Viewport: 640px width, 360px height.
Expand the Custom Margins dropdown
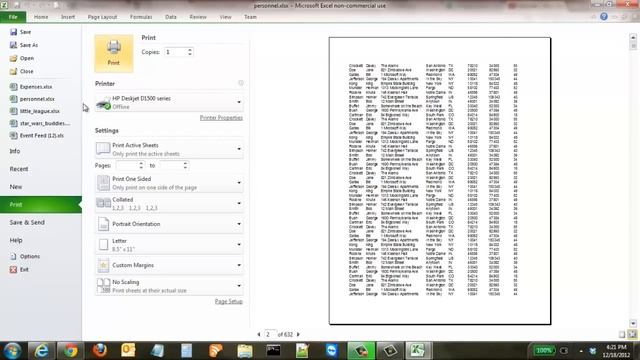(169, 265)
